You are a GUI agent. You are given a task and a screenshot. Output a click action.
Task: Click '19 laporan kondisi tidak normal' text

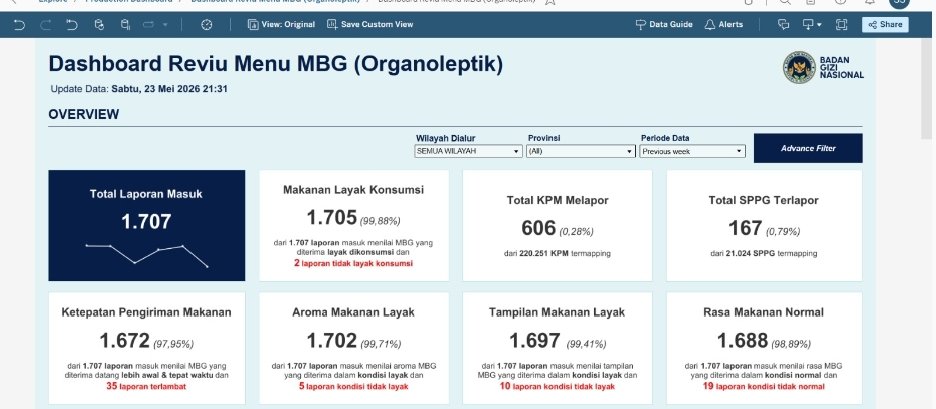[x=764, y=386]
